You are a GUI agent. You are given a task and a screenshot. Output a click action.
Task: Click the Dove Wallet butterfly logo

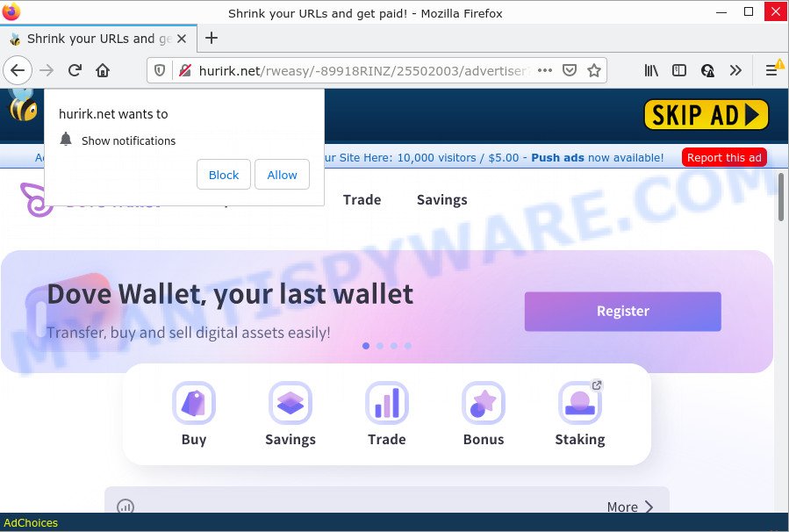(x=36, y=200)
